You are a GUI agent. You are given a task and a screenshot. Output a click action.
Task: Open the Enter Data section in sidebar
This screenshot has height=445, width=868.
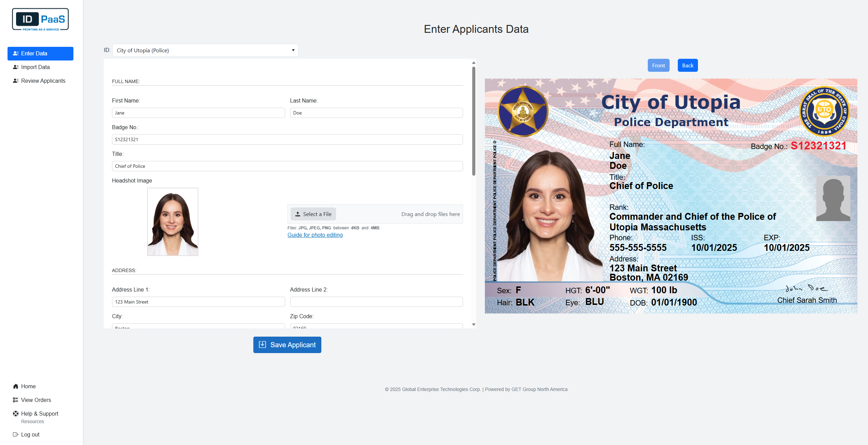tap(40, 53)
